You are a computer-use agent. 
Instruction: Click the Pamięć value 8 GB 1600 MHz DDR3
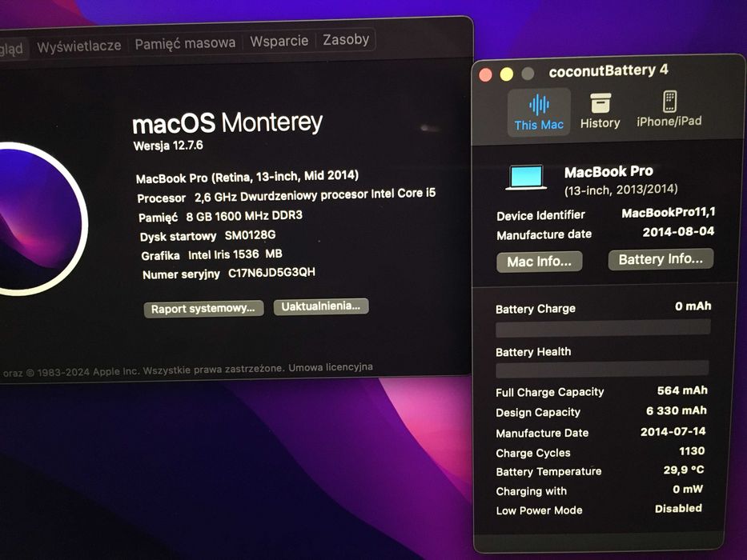pyautogui.click(x=244, y=216)
